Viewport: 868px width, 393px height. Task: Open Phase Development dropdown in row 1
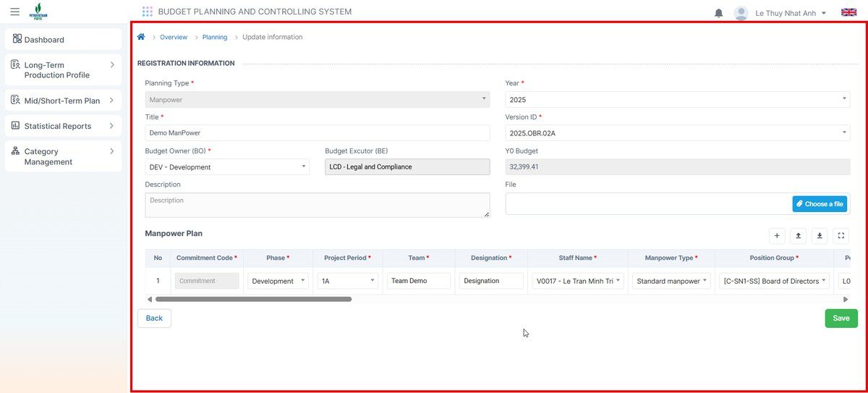278,281
